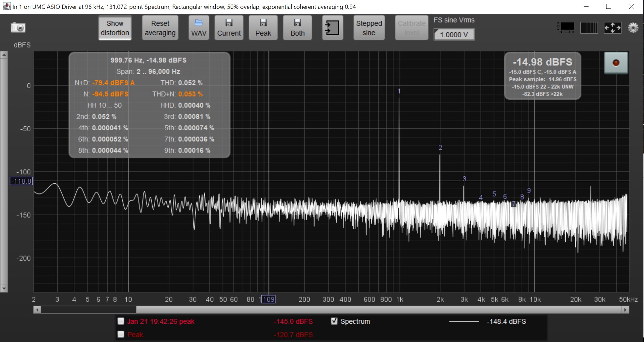Open a WAV file
644x342 pixels.
click(199, 28)
